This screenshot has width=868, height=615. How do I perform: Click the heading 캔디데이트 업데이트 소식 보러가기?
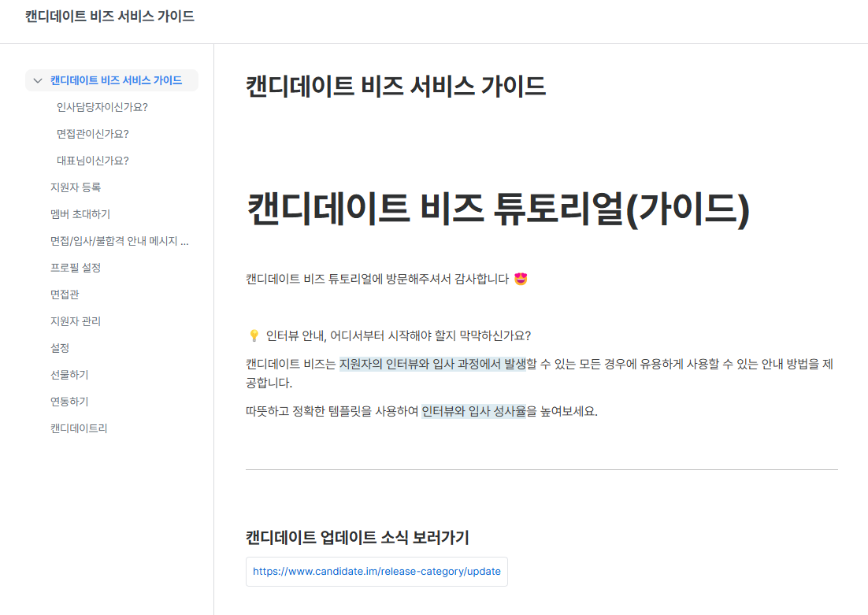357,537
